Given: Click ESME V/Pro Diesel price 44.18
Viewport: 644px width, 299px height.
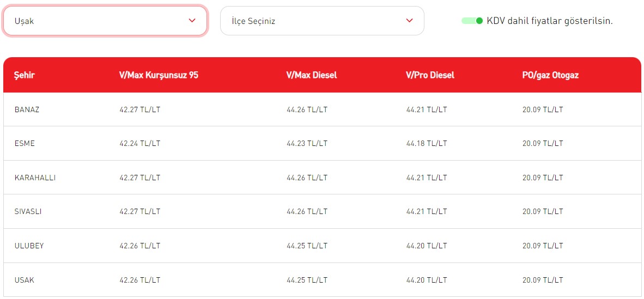Looking at the screenshot, I should pos(426,143).
